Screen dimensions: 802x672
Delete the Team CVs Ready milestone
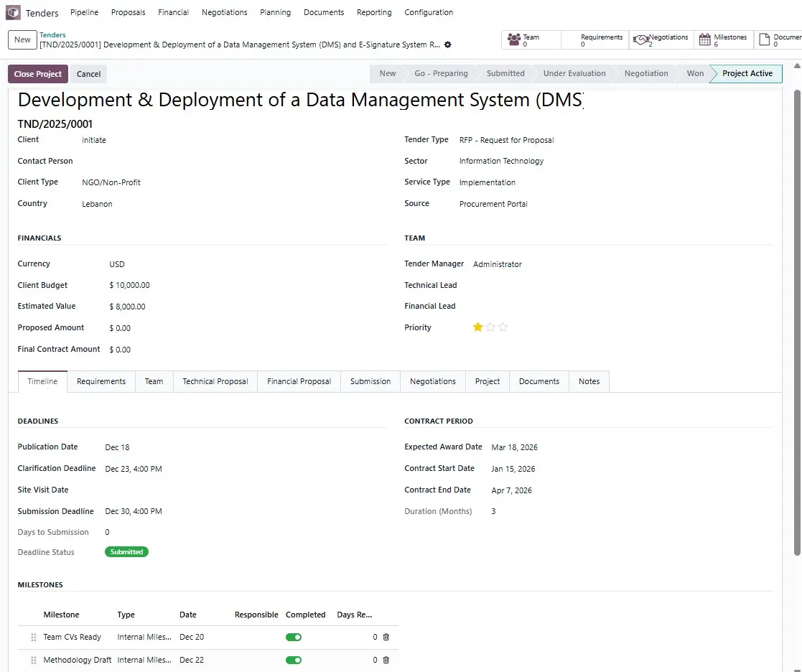pyautogui.click(x=386, y=637)
